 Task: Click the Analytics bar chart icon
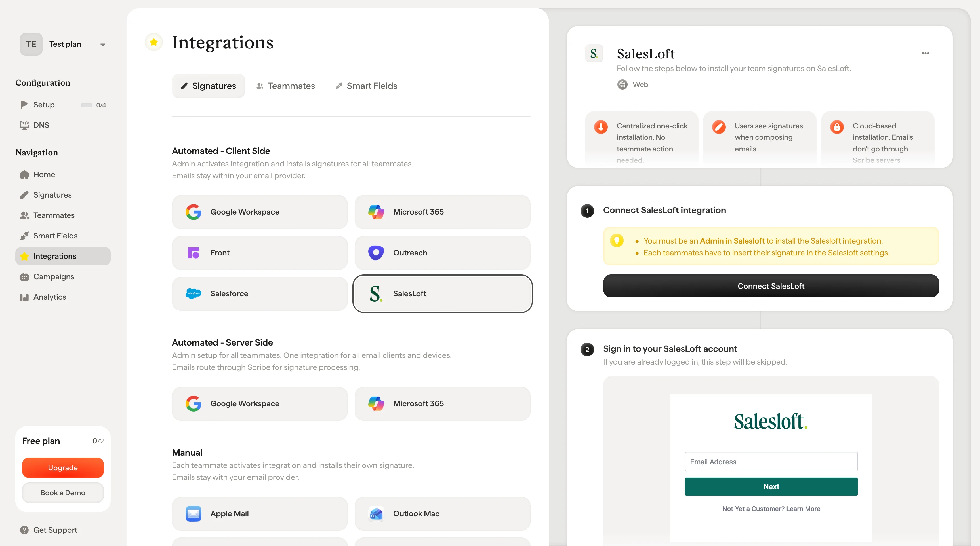point(24,297)
